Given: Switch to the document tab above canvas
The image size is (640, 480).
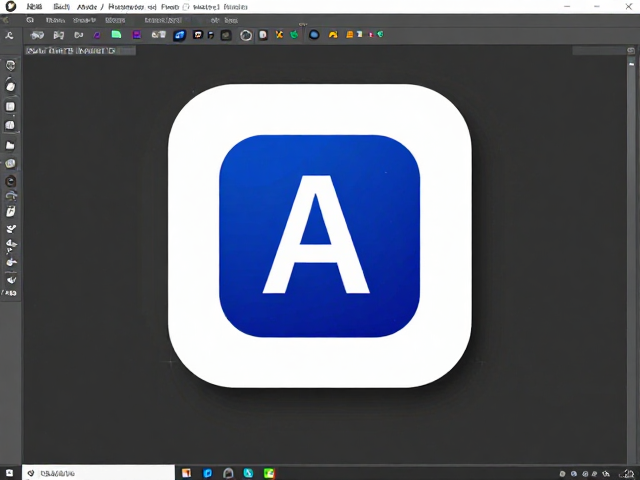Looking at the screenshot, I should tap(80, 51).
